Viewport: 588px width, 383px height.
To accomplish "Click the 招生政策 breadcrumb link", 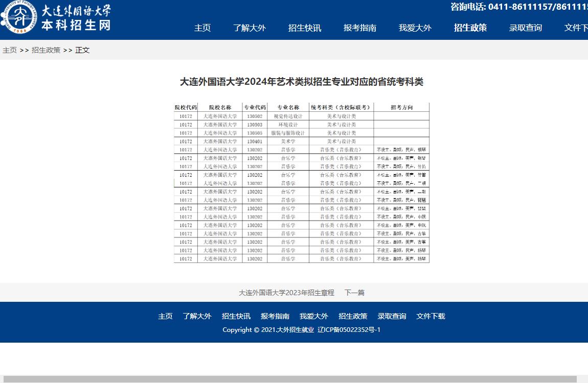I will click(46, 50).
